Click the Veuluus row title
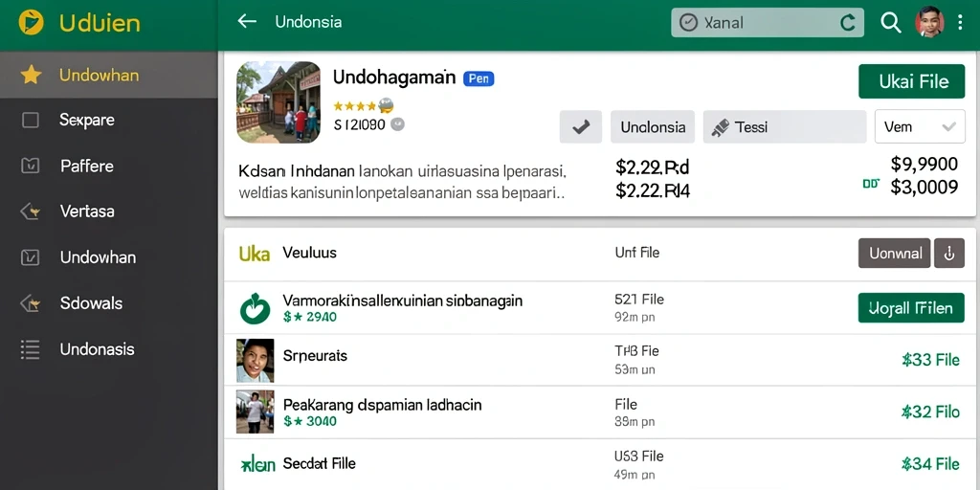Screen dimensions: 980x490 coord(309,253)
